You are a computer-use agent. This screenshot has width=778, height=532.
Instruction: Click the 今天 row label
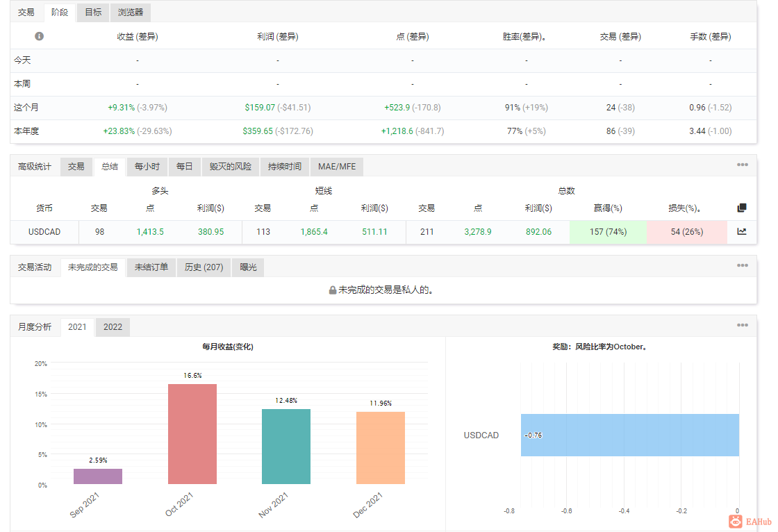[x=22, y=60]
